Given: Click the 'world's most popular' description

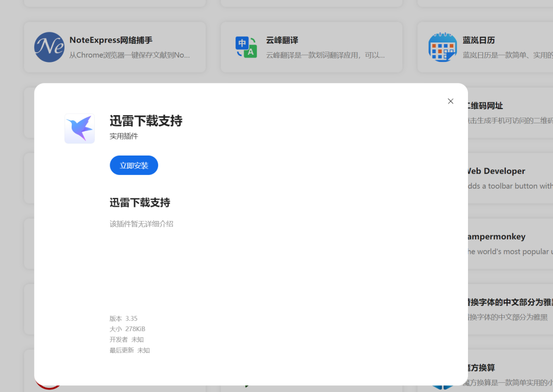Looking at the screenshot, I should point(511,251).
